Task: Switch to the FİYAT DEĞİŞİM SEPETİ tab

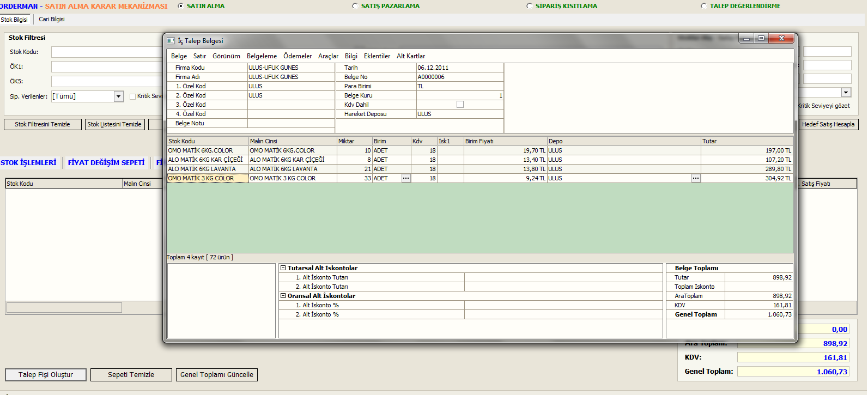Action: click(x=106, y=162)
